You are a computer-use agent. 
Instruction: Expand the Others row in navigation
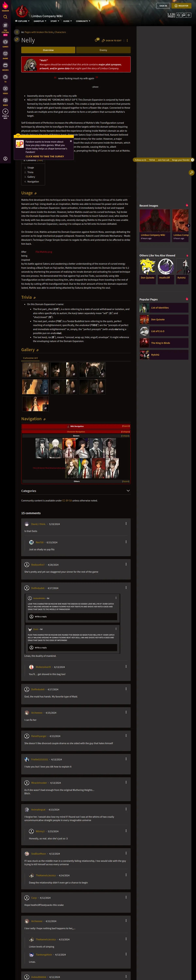(x=126, y=481)
